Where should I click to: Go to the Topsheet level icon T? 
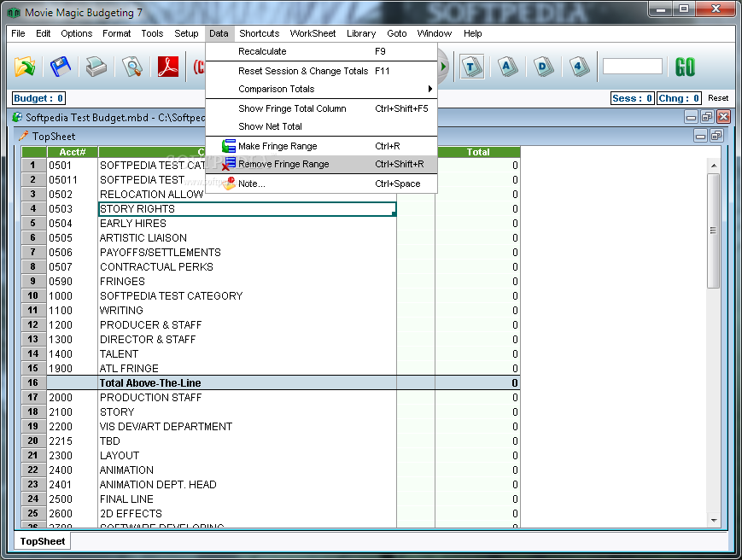coord(472,67)
